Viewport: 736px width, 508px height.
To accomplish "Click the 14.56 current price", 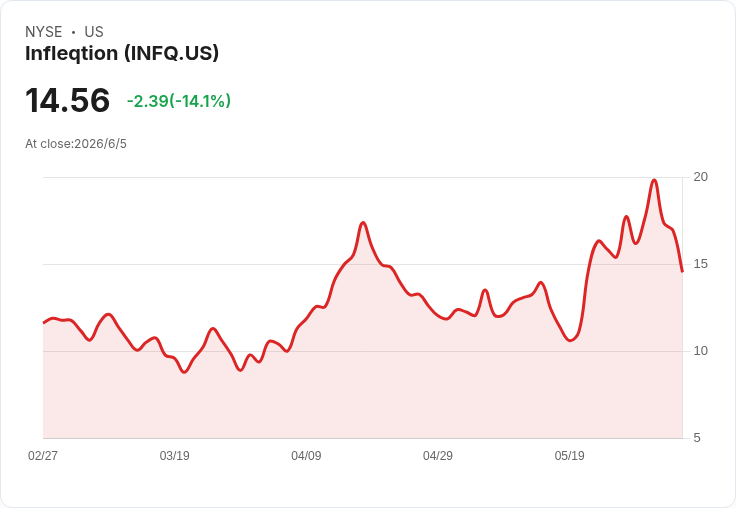I will (68, 100).
